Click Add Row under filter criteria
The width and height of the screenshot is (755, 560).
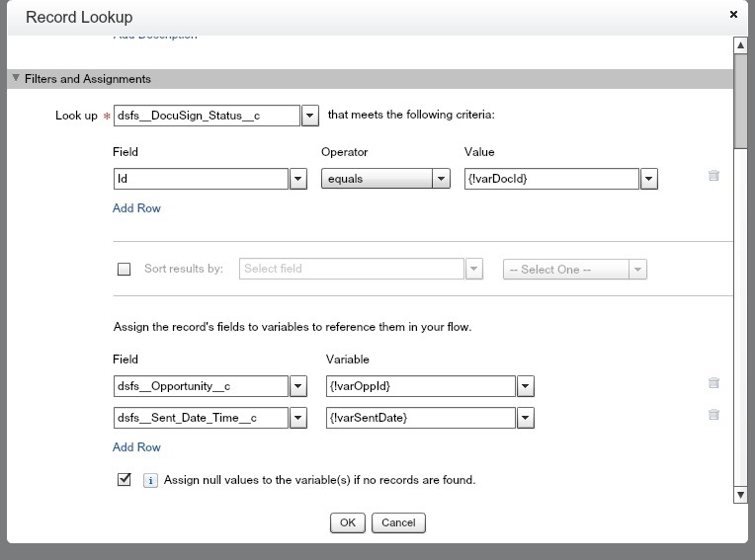click(x=136, y=208)
